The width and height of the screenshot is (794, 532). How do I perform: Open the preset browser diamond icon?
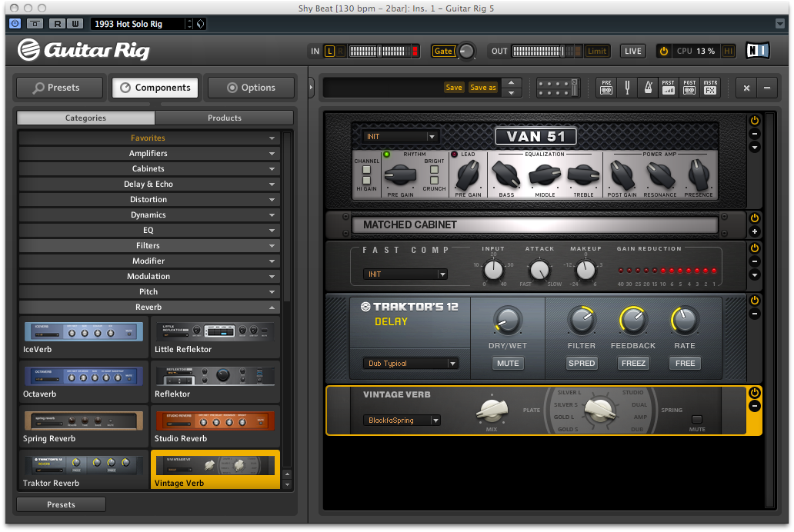(201, 24)
